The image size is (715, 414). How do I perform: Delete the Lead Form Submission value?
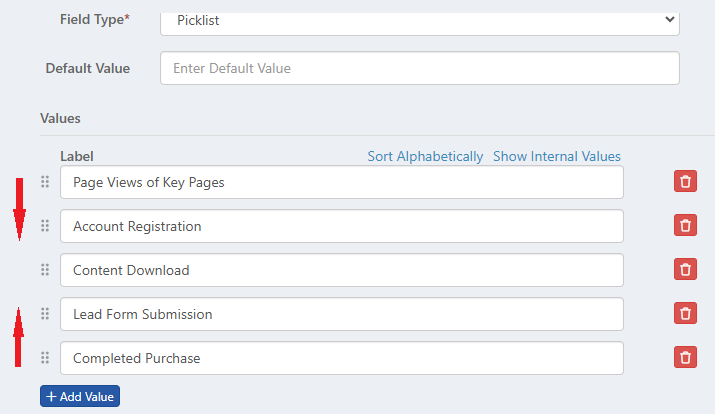tap(685, 314)
